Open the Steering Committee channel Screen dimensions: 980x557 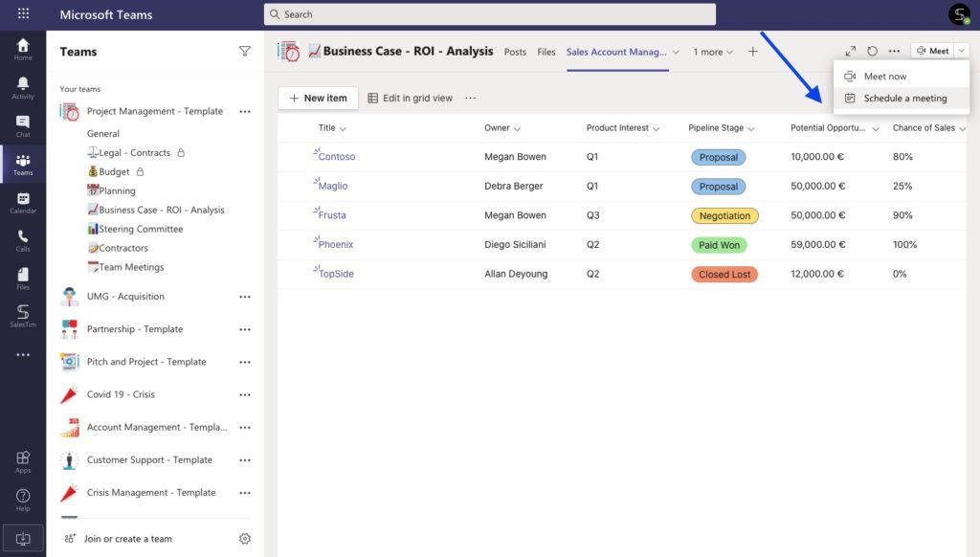[135, 229]
